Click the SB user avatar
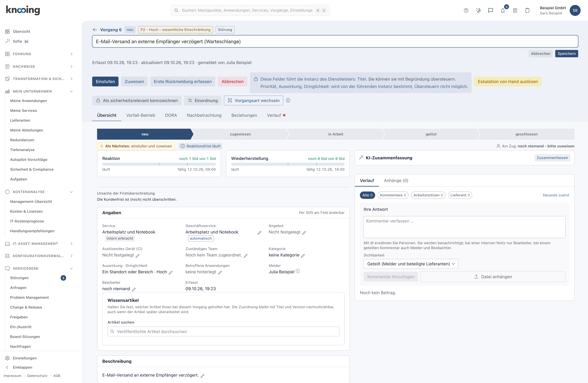 (575, 10)
